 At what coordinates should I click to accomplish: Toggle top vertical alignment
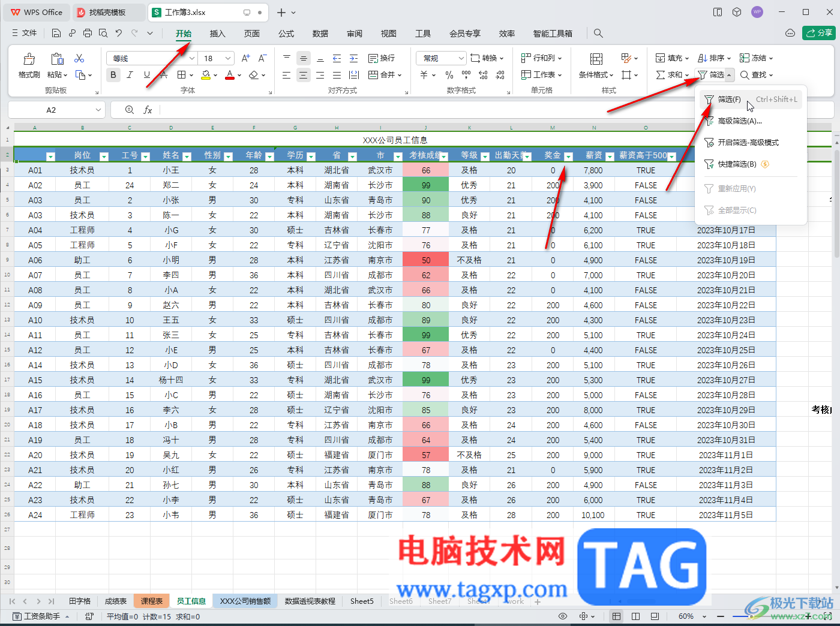(287, 58)
